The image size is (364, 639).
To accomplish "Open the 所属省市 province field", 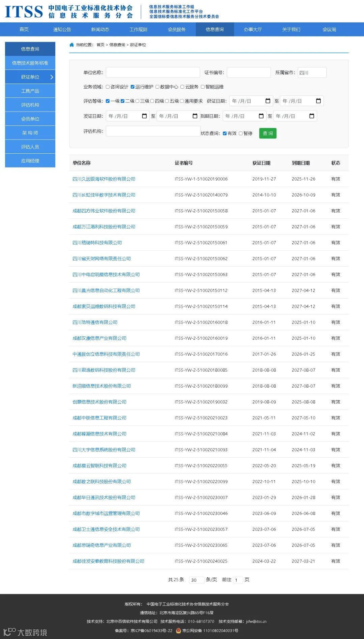I will tap(312, 72).
